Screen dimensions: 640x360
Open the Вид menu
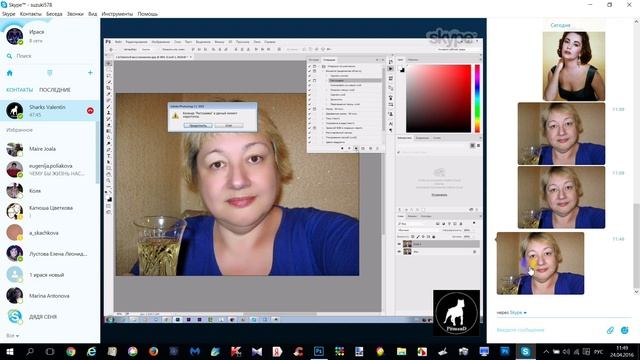tap(93, 14)
